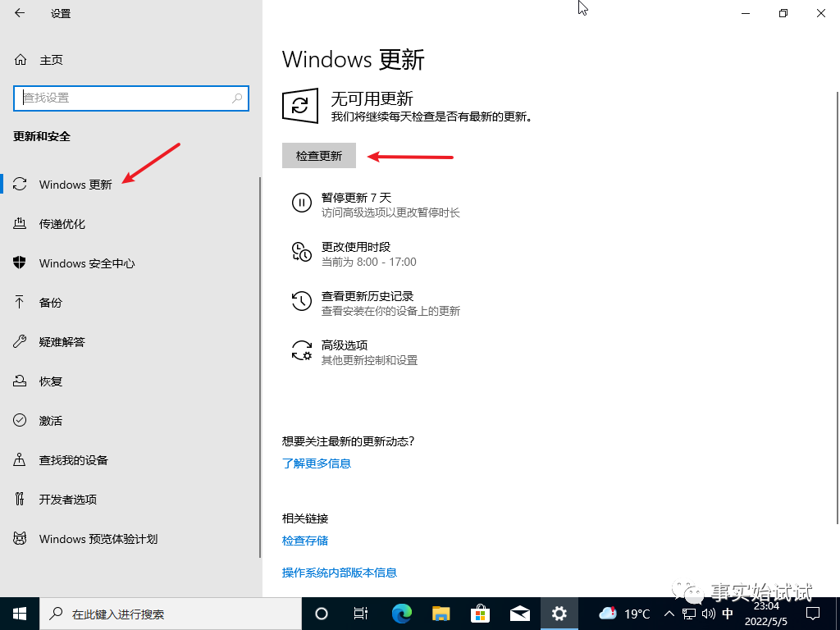Open 高级选项 settings
Screen dimensions: 840x630
coord(354,353)
